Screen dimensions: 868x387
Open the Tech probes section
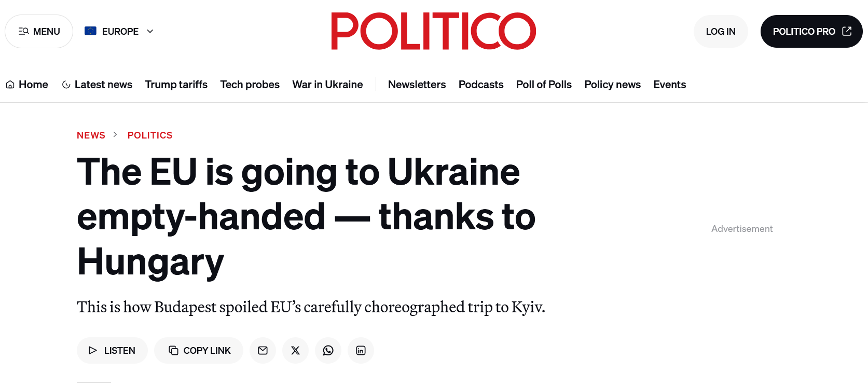[x=250, y=85]
